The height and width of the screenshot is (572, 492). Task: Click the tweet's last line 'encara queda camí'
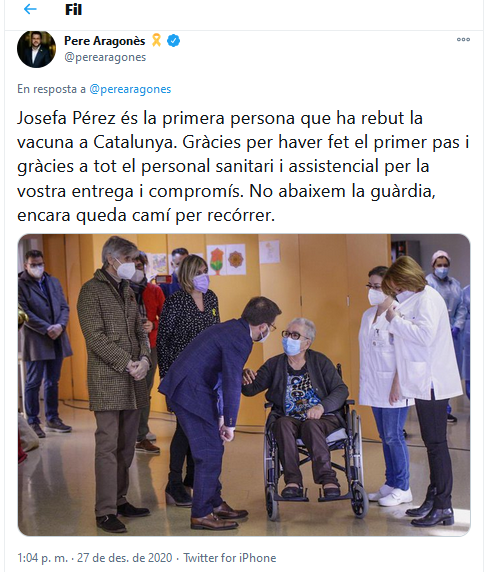tap(146, 215)
